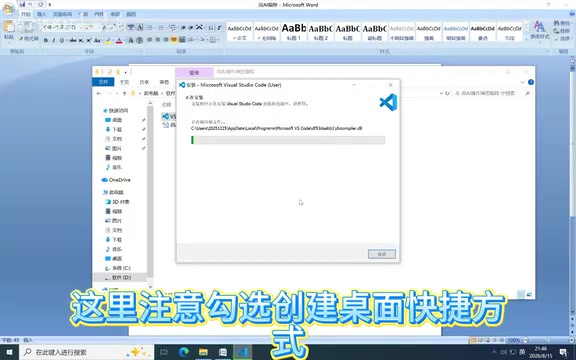Click the Explorer search box
The height and width of the screenshot is (360, 576).
pyautogui.click(x=492, y=93)
